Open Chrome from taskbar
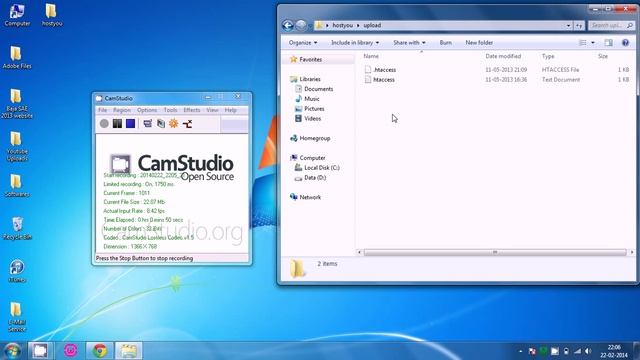640x360 pixels. 99,351
